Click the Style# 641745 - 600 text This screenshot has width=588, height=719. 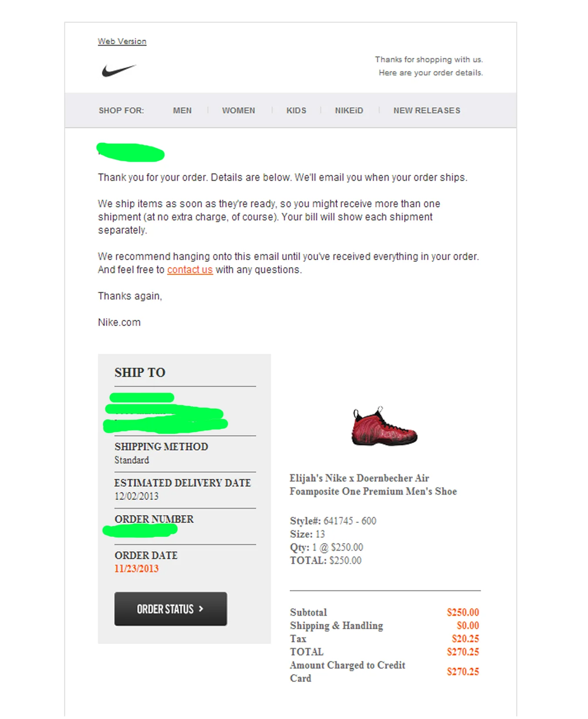[333, 521]
